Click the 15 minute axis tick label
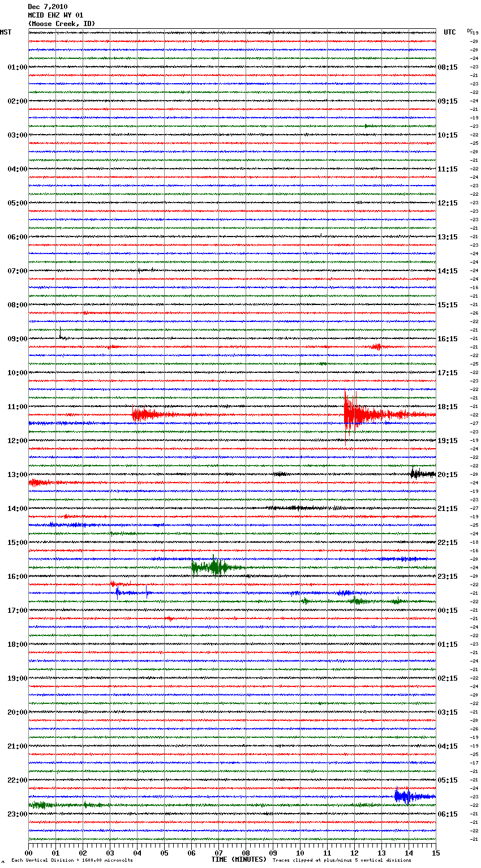The image size is (481, 868). click(436, 853)
